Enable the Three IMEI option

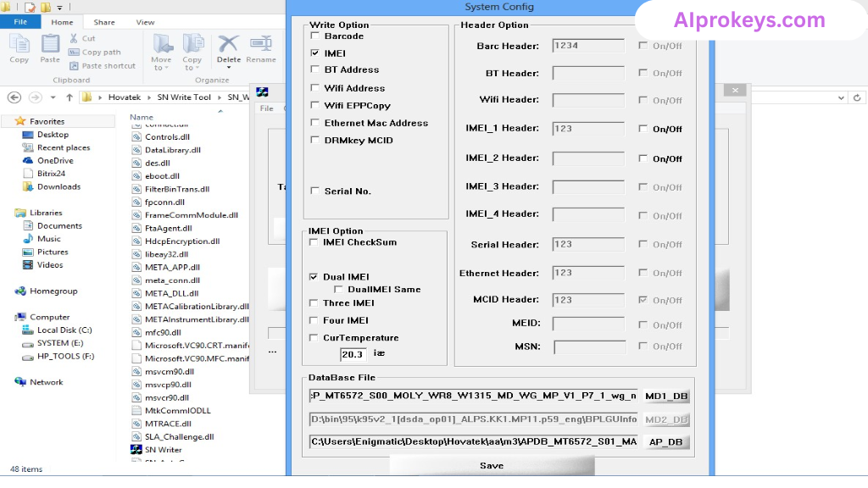(x=314, y=303)
